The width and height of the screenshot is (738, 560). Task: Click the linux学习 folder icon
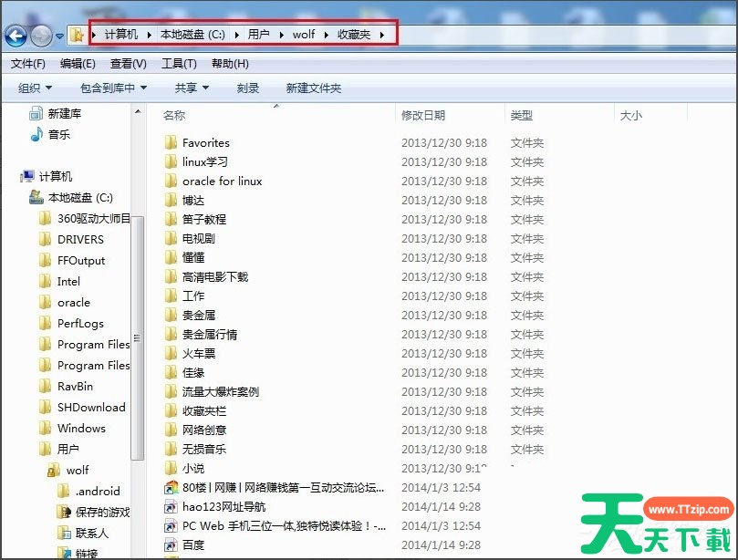171,161
